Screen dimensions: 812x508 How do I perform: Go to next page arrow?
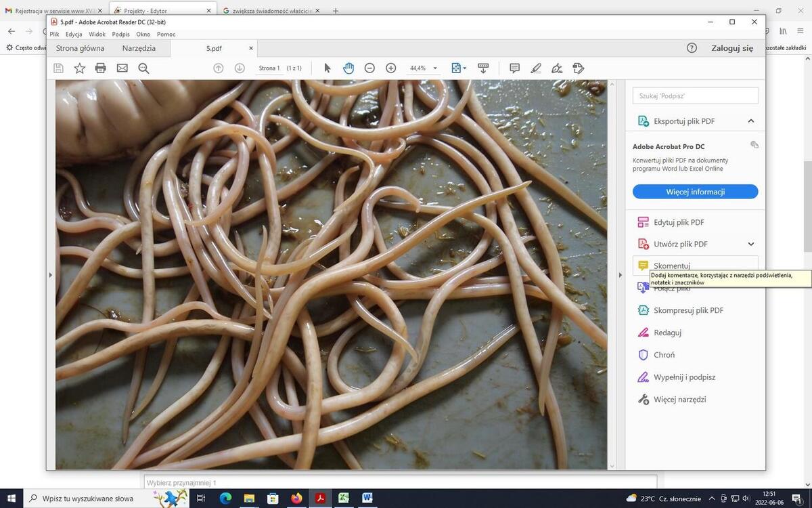coord(240,68)
